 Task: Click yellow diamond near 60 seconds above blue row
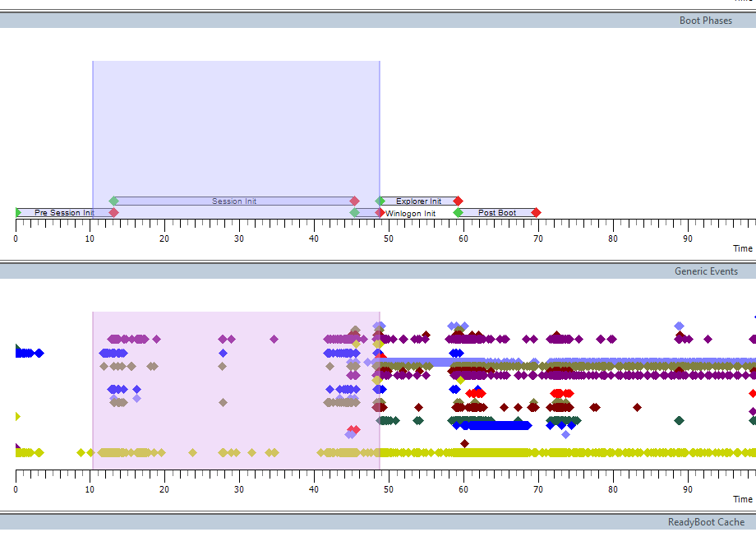click(460, 380)
